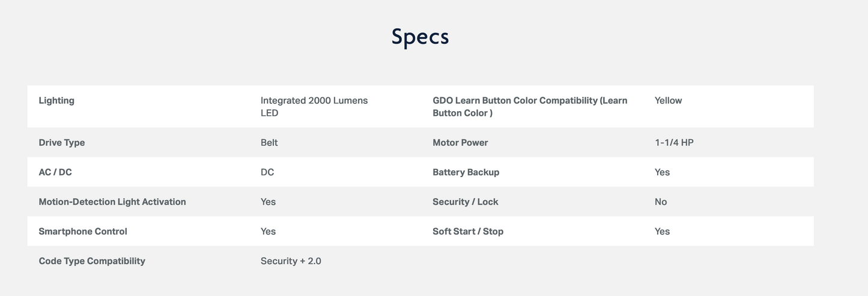Select the Smartphone Control label
The width and height of the screenshot is (868, 296).
click(x=83, y=231)
